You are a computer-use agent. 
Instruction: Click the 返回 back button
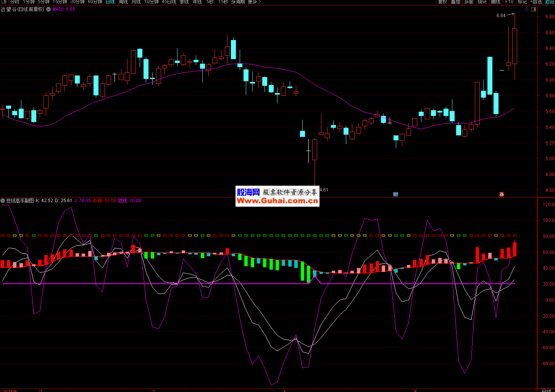[550, 2]
